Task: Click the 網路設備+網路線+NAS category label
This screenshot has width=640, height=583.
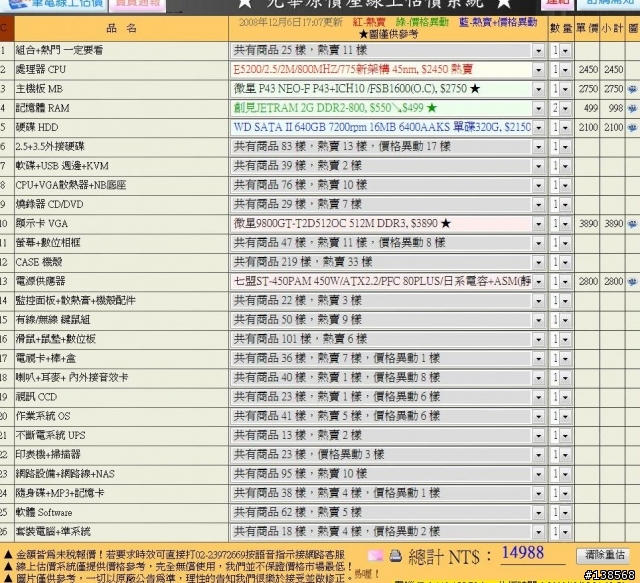Action: click(65, 474)
